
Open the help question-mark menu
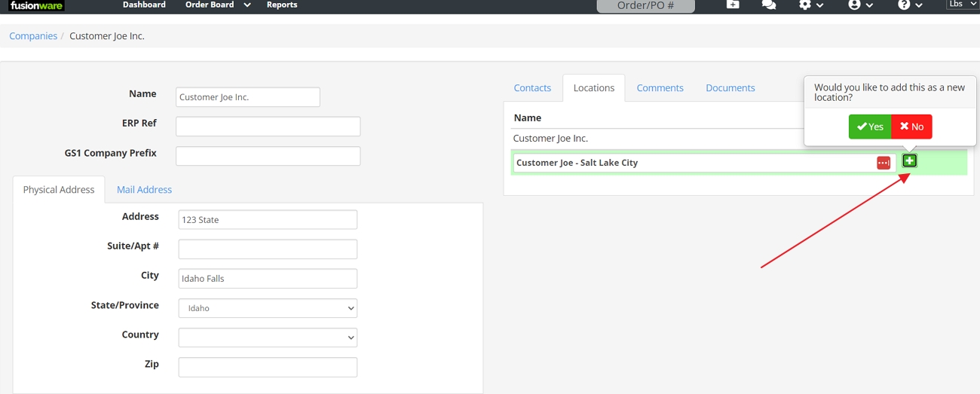point(910,5)
